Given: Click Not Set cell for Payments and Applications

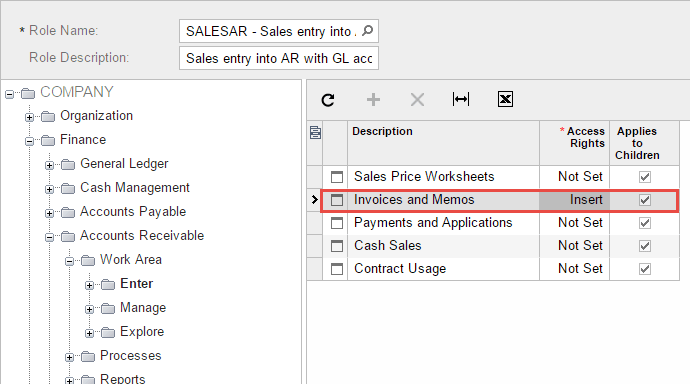Looking at the screenshot, I should (574, 223).
